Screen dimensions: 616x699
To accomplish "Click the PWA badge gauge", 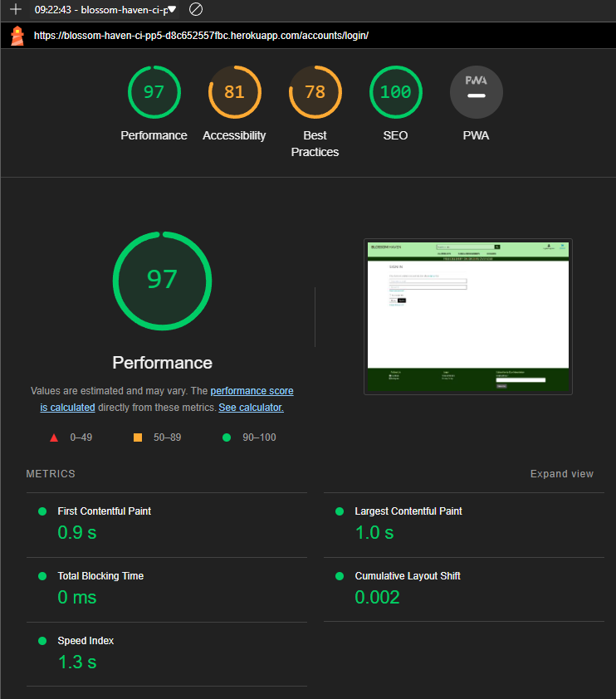I will pos(476,92).
